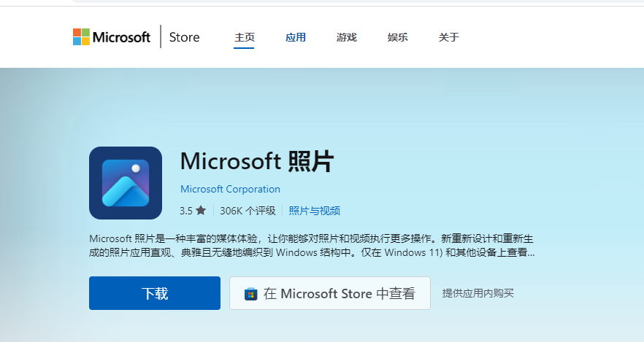This screenshot has height=342, width=644.
Task: Click the blue 下载 button
Action: pyautogui.click(x=155, y=293)
